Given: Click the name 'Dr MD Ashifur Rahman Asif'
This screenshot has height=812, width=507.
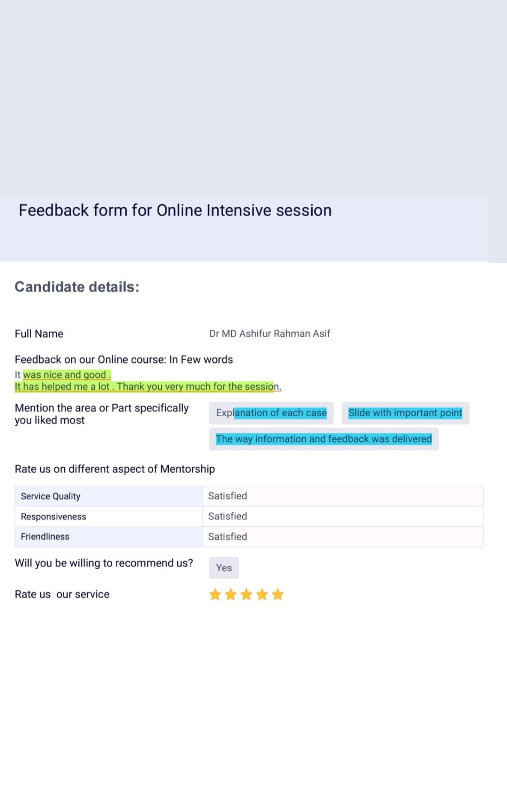Looking at the screenshot, I should [x=270, y=334].
